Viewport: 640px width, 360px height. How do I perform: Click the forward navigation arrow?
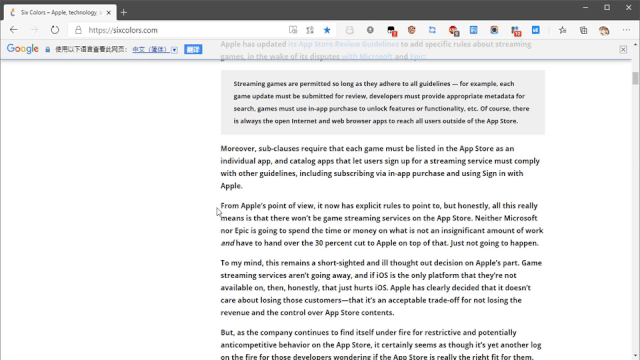click(34, 30)
